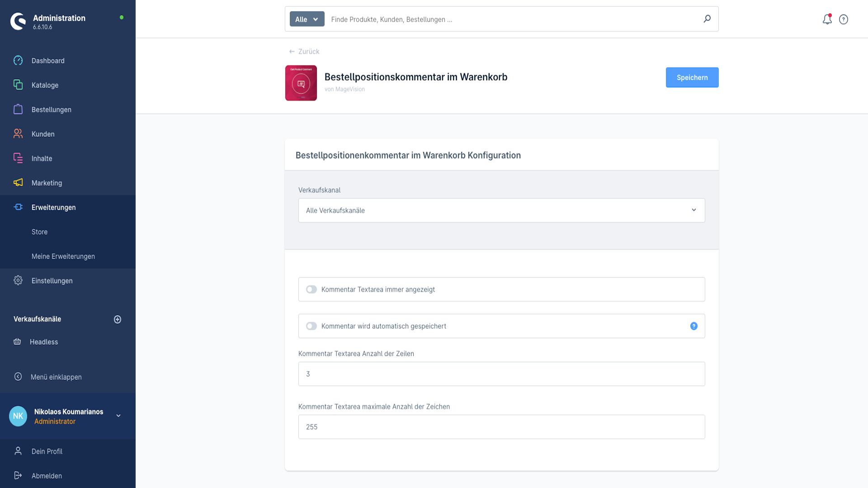Click the Dashboard gauge icon
The width and height of the screenshot is (868, 488).
click(18, 61)
